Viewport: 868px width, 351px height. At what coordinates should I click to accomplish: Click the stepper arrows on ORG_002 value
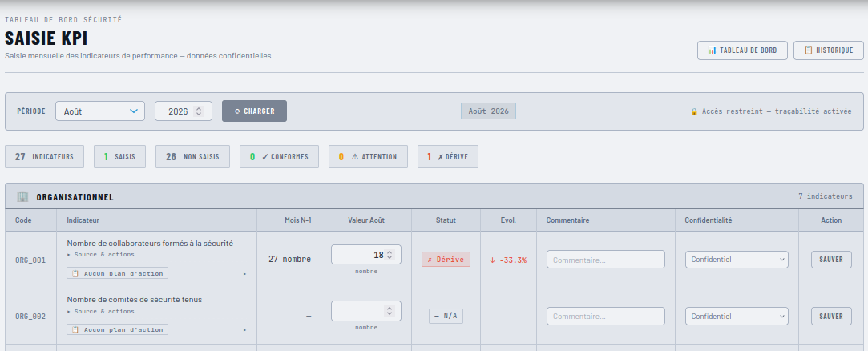pyautogui.click(x=390, y=311)
